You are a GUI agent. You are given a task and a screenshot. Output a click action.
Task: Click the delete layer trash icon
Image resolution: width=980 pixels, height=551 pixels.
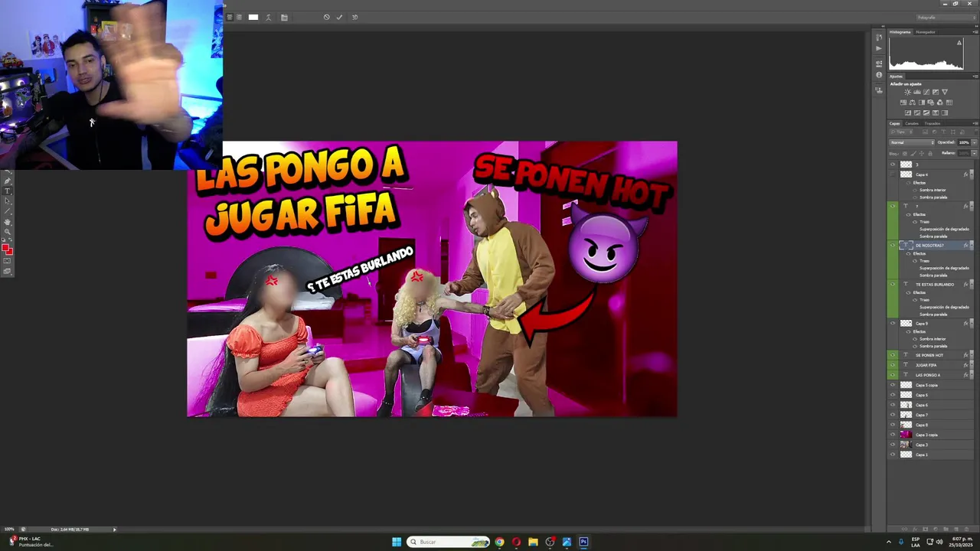966,529
